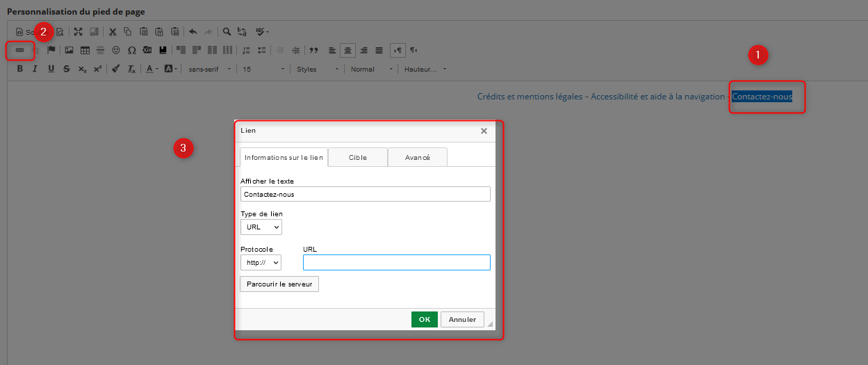
Task: Click the insert link toolbar icon
Action: [19, 50]
